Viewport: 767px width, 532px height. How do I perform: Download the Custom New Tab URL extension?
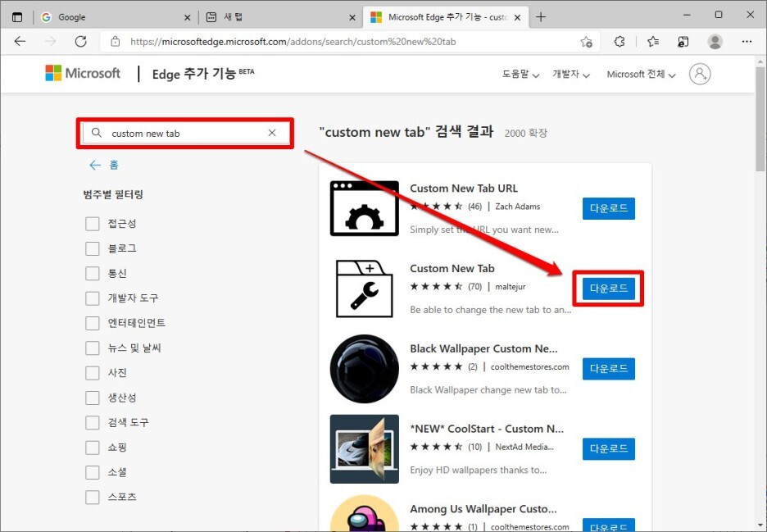pyautogui.click(x=609, y=208)
